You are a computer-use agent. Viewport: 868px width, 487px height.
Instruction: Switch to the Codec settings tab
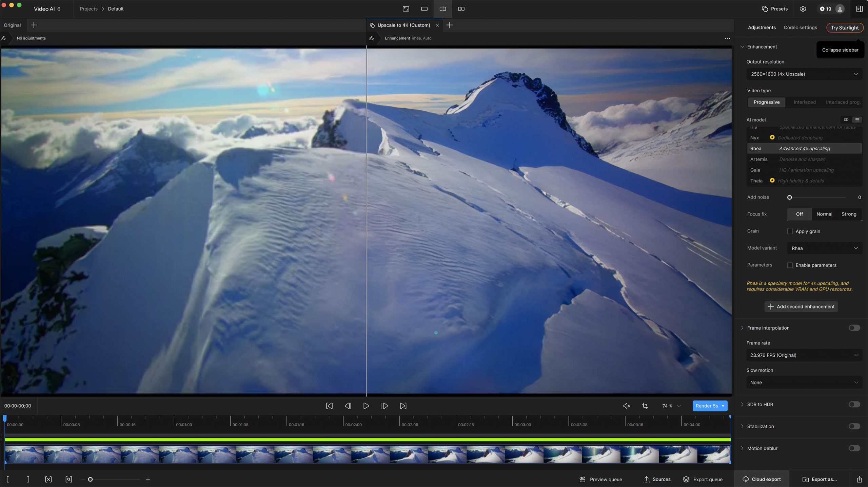pyautogui.click(x=800, y=27)
